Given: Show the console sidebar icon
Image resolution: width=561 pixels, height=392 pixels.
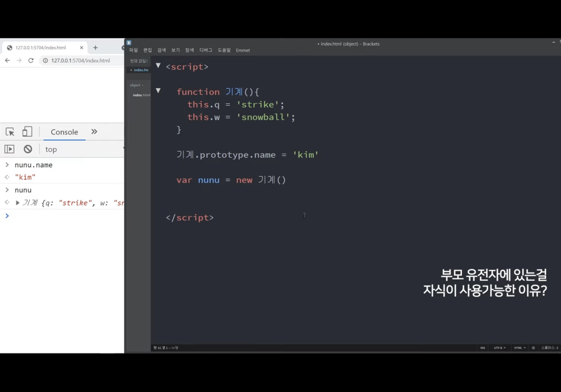Looking at the screenshot, I should click(x=10, y=149).
